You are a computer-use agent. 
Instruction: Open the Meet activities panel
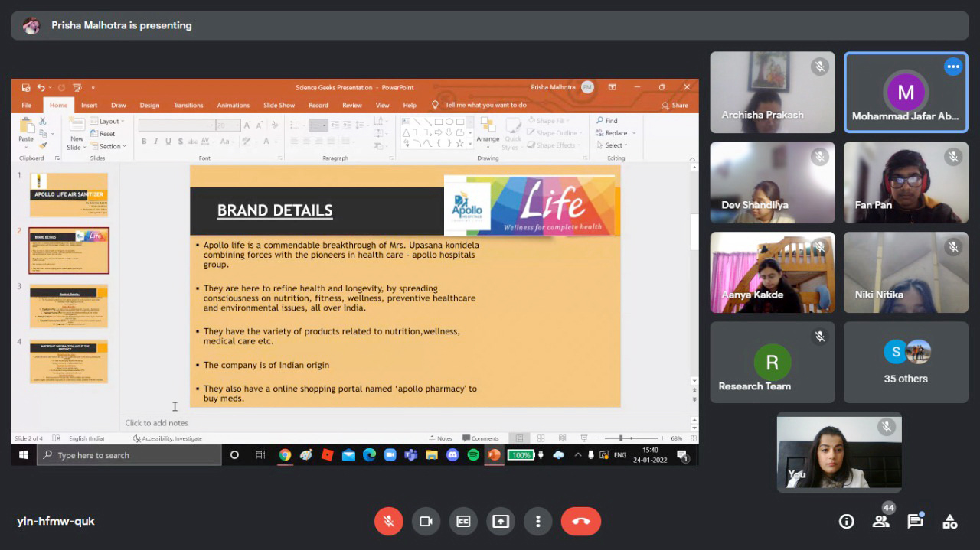tap(950, 521)
